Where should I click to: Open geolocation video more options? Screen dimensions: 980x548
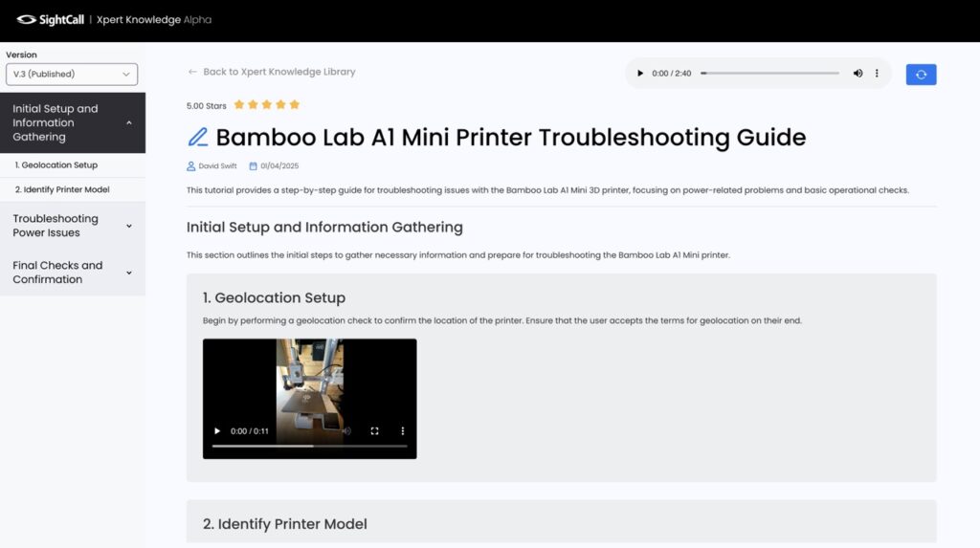pyautogui.click(x=403, y=431)
